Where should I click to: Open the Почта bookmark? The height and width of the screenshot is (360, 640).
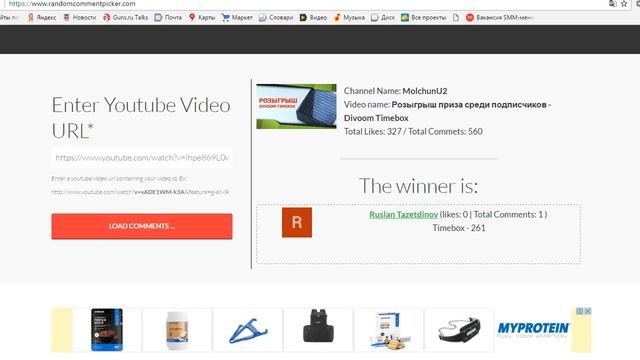[x=168, y=18]
